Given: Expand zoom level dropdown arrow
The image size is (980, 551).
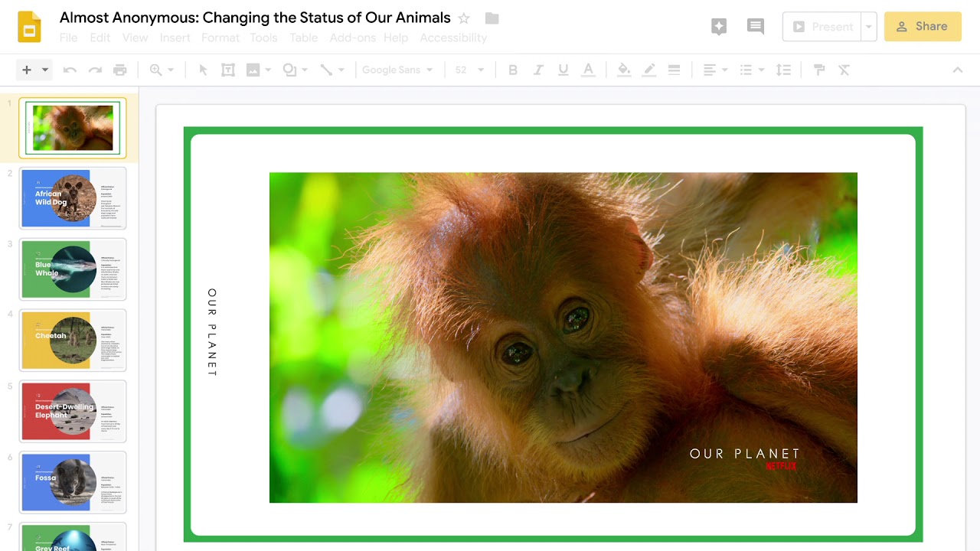Looking at the screenshot, I should tap(171, 70).
